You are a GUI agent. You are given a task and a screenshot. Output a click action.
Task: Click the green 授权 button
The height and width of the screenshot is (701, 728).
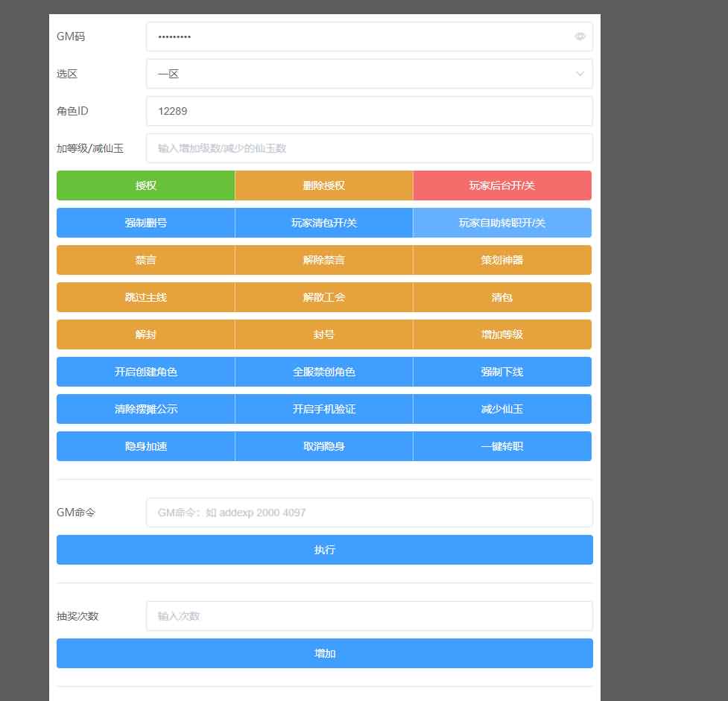click(146, 185)
